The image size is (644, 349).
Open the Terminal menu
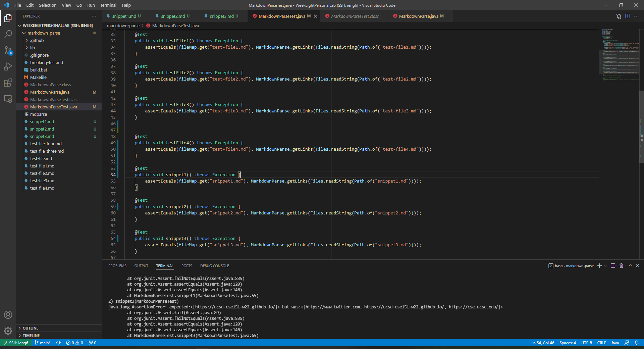pyautogui.click(x=108, y=5)
